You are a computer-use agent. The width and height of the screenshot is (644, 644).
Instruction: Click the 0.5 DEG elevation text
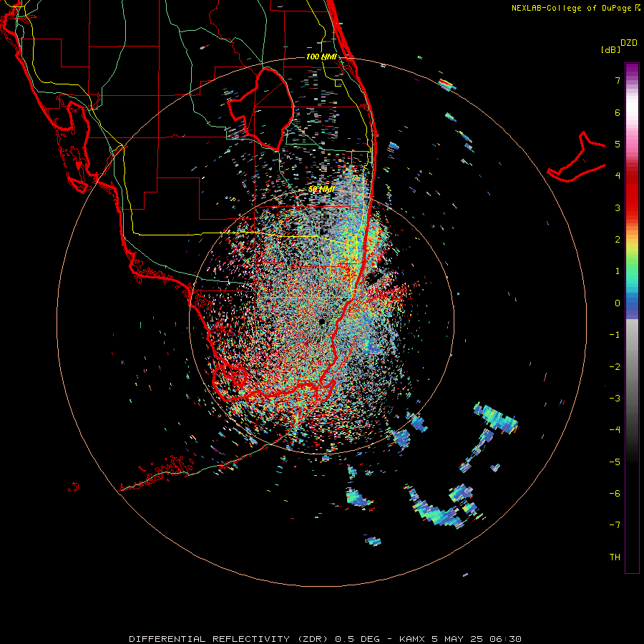tap(357, 639)
